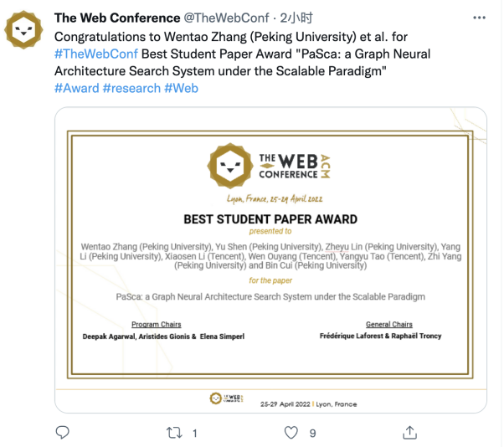
Task: Share the tweet via share icon
Action: 409,432
